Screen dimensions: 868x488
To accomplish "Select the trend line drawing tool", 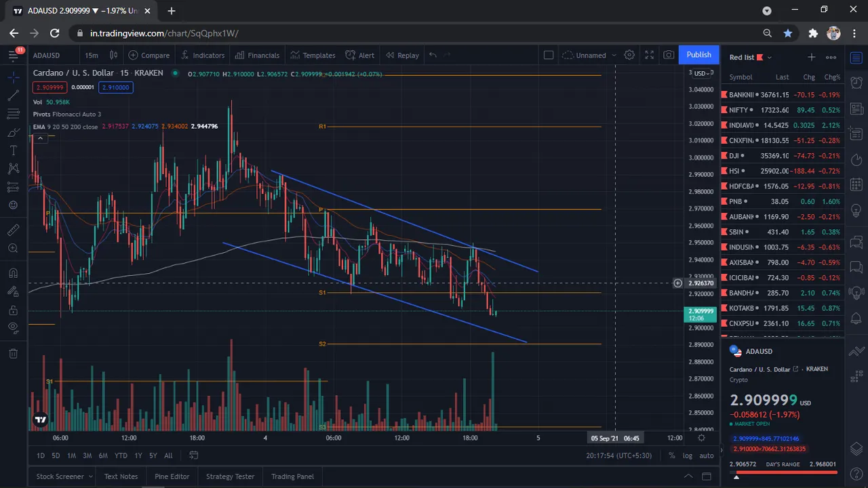I will pyautogui.click(x=13, y=96).
